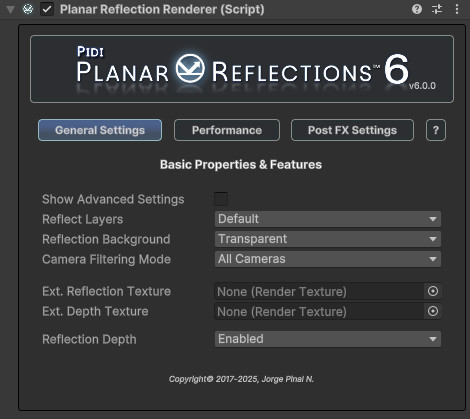Open the Camera Filtering Mode dropdown
This screenshot has height=419, width=470.
coord(328,259)
